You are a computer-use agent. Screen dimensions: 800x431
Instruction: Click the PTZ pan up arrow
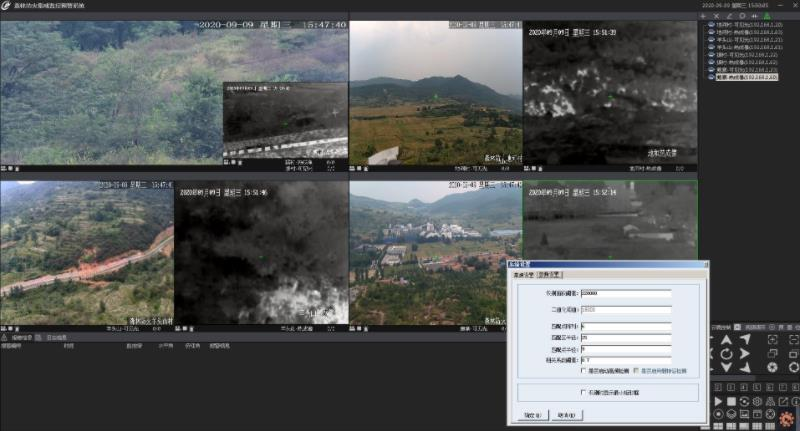726,339
